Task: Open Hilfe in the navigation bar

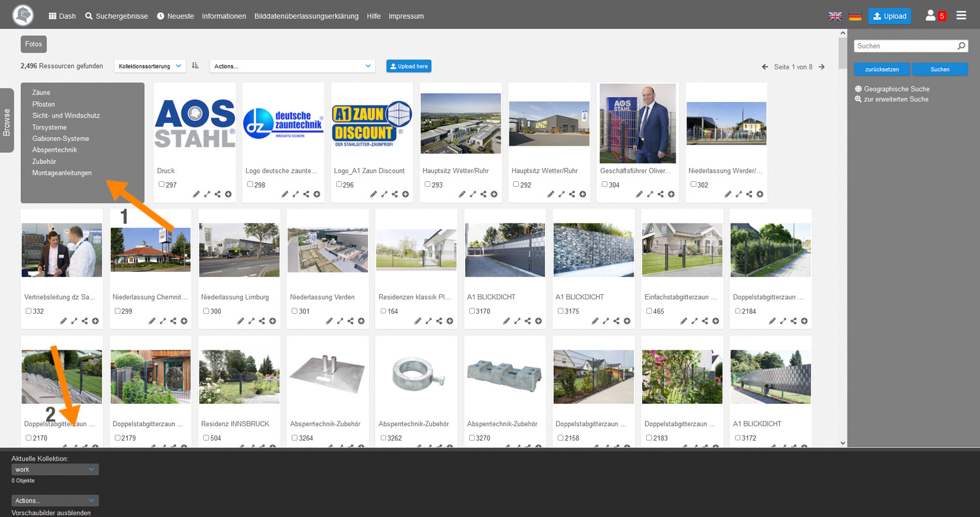Action: coord(374,16)
